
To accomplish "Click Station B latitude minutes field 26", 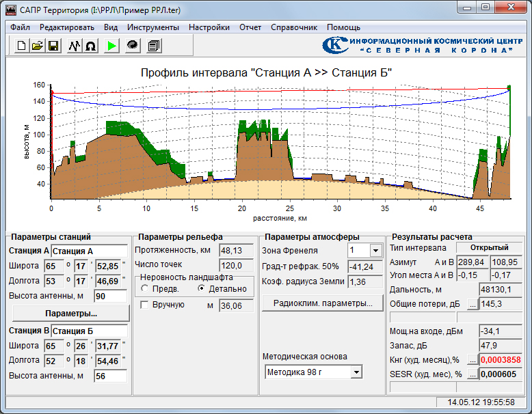I will click(x=81, y=346).
